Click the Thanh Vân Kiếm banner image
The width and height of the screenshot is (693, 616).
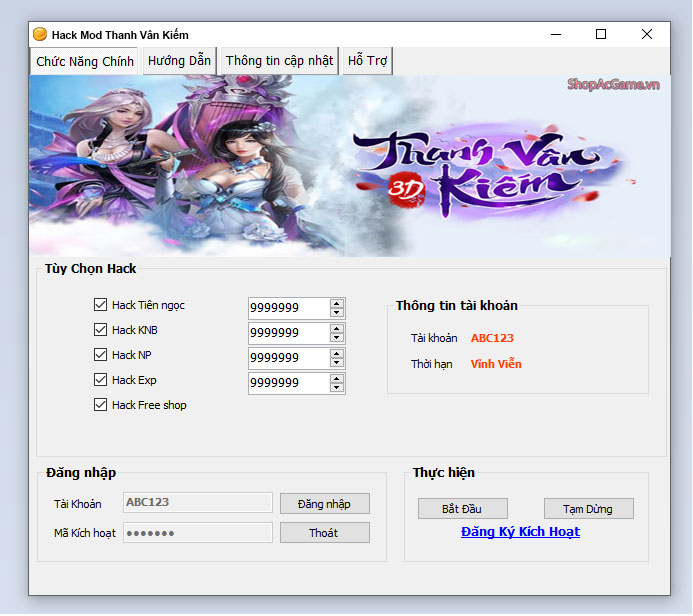[350, 166]
